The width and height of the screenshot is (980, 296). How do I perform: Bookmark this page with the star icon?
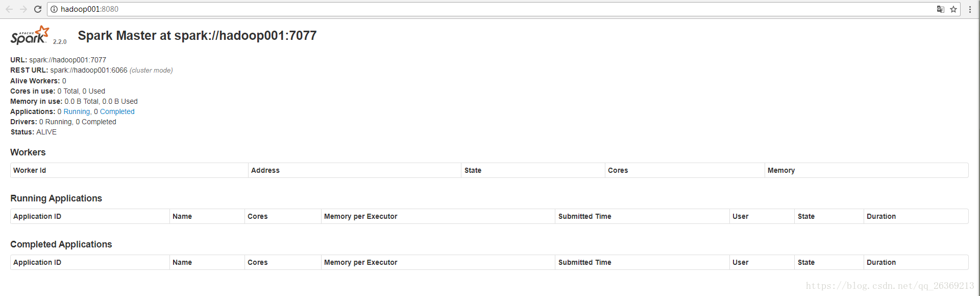point(953,9)
